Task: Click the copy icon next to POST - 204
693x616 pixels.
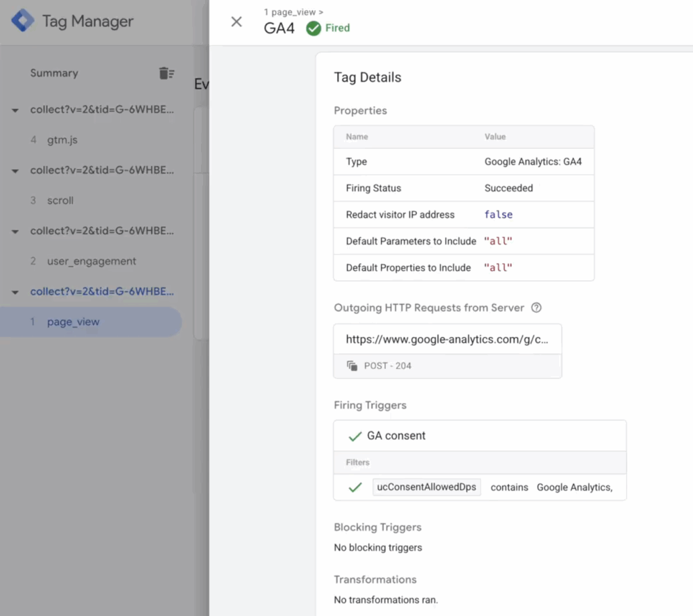Action: point(352,366)
